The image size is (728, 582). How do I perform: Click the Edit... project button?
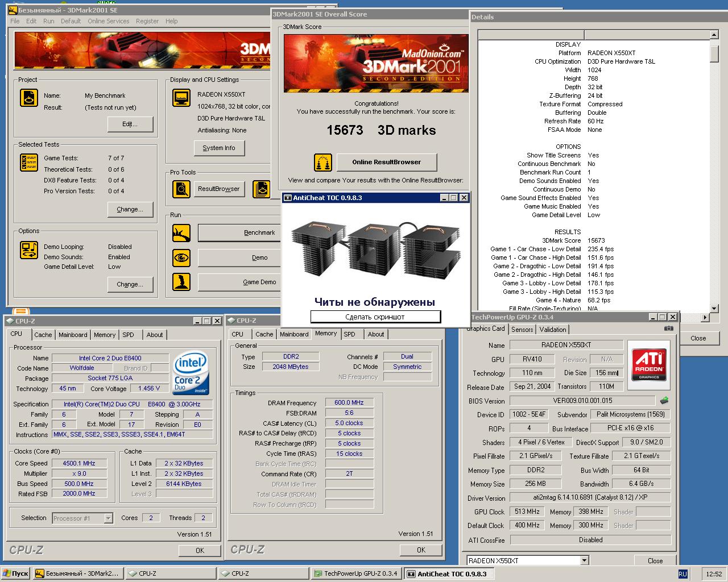130,124
